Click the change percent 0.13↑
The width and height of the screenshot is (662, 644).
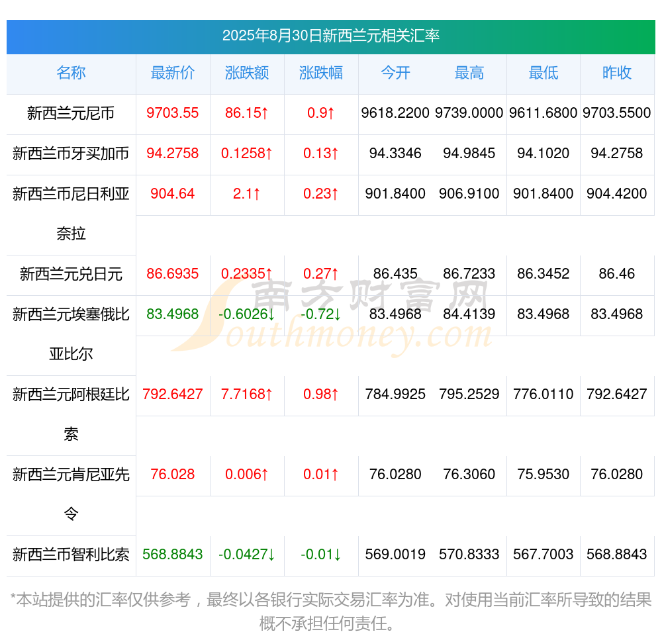(321, 153)
